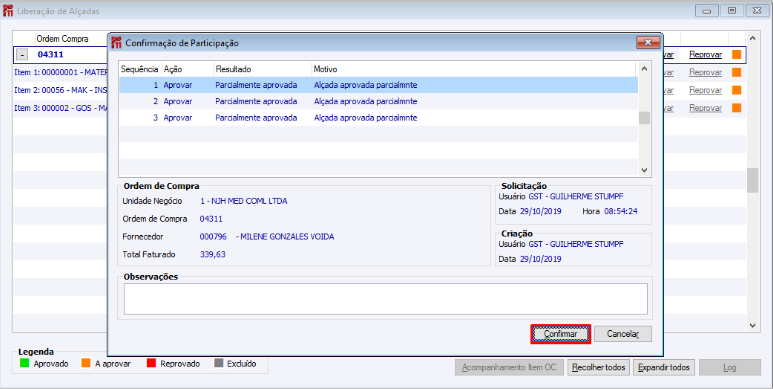This screenshot has height=389, width=773.
Task: Click the Resultado column header
Action: (262, 69)
